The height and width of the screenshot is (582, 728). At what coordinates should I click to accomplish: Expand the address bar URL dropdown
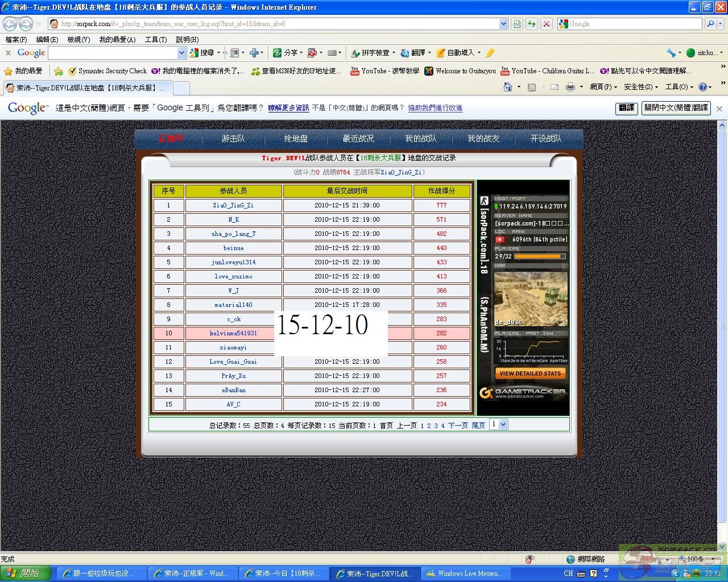point(503,24)
